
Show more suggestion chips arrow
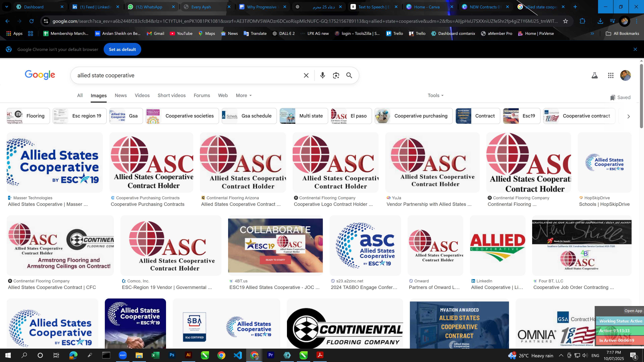point(629,116)
